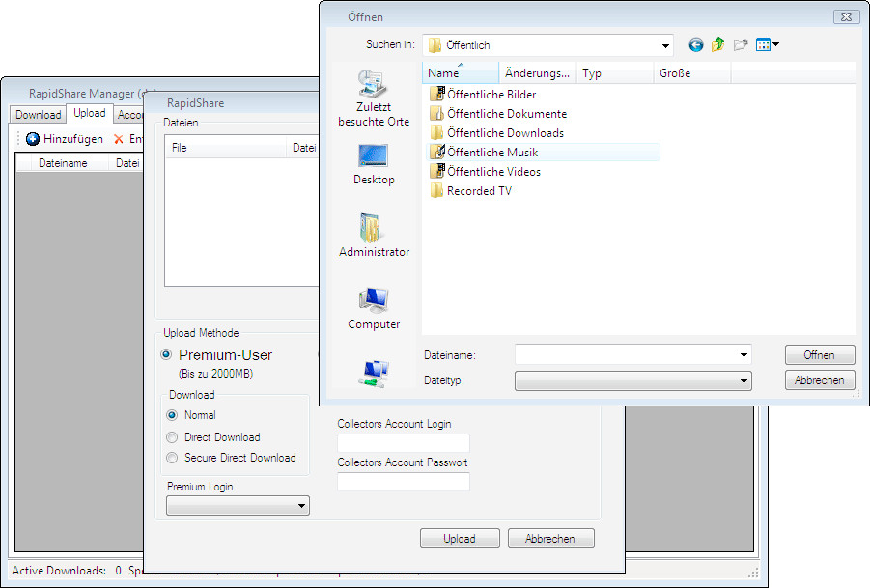Click the Upload button in RapidShare dialog
Image resolution: width=870 pixels, height=588 pixels.
click(460, 539)
